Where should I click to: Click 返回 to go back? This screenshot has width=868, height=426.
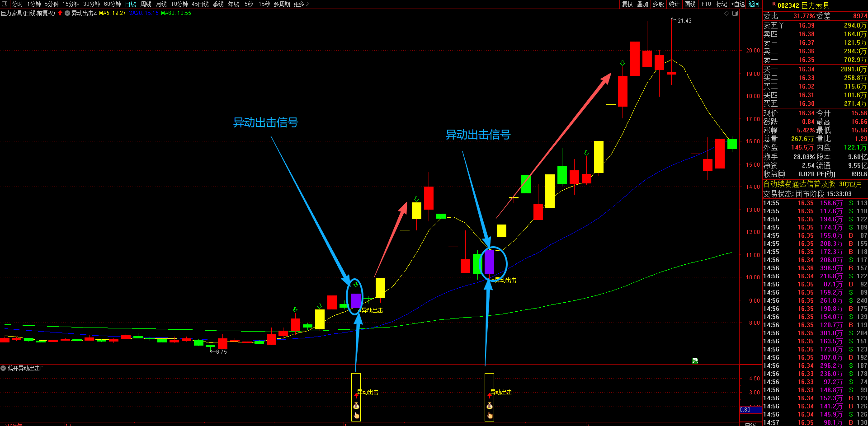754,4
